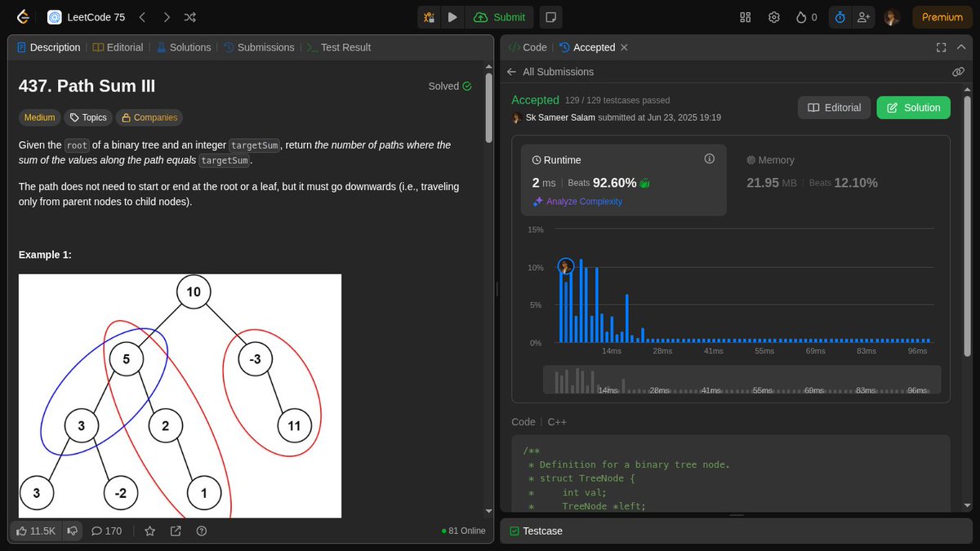Click the avatar marker on the runtime chart
Viewport: 980px width, 551px height.
(x=566, y=266)
